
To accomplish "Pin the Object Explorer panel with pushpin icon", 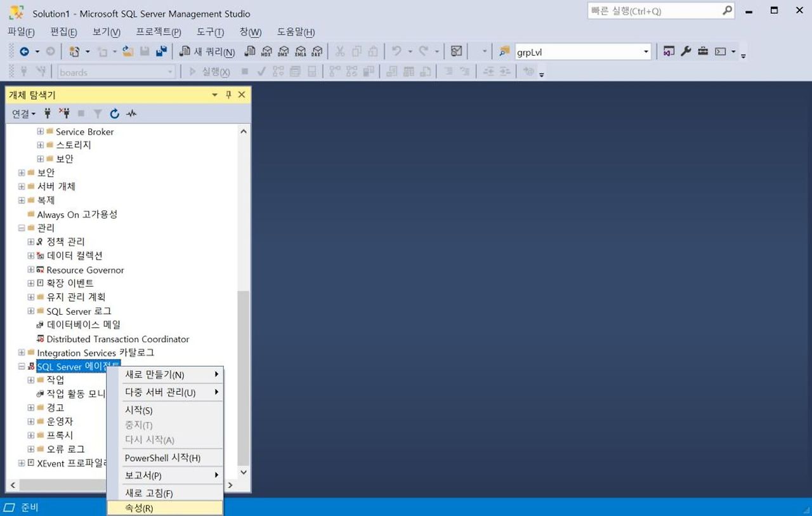I will [229, 95].
